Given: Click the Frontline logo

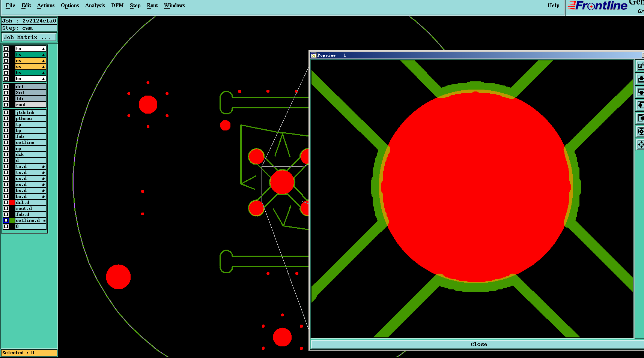Looking at the screenshot, I should click(597, 6).
